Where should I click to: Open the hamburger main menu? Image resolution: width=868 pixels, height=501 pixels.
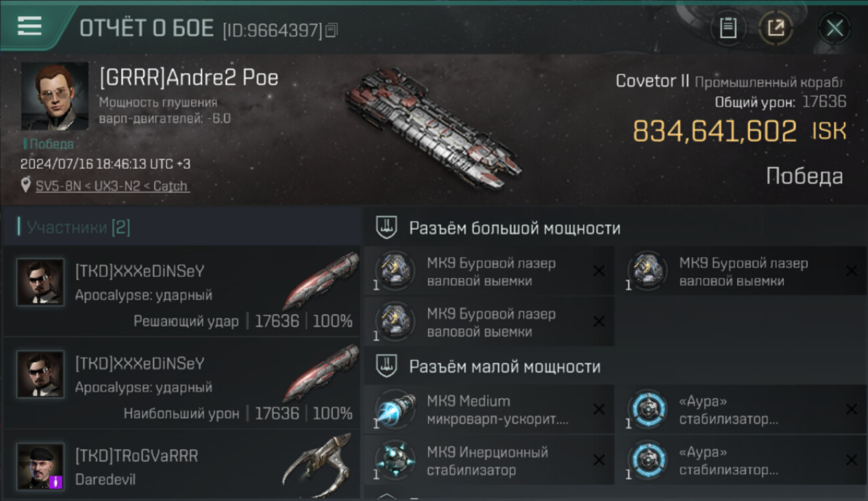(x=30, y=26)
